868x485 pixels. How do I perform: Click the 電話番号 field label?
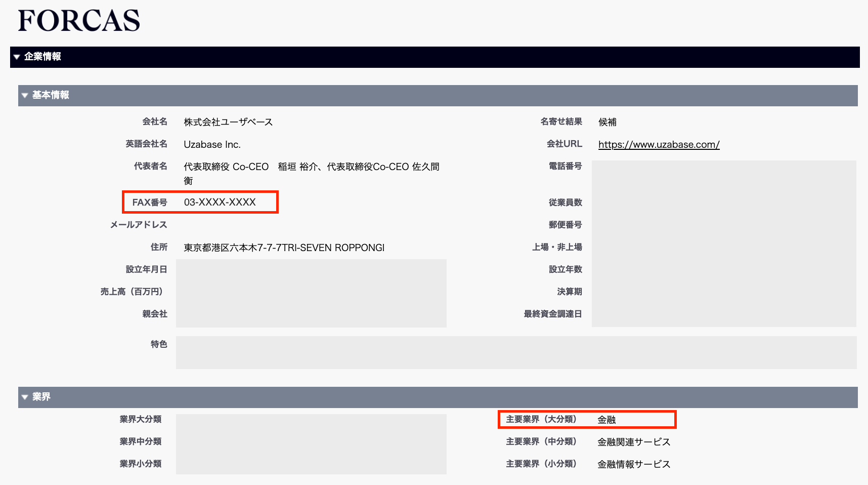pos(565,166)
